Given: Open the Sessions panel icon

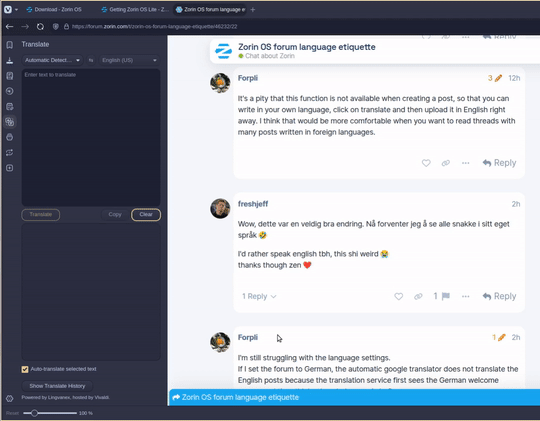Looking at the screenshot, I should tap(10, 152).
